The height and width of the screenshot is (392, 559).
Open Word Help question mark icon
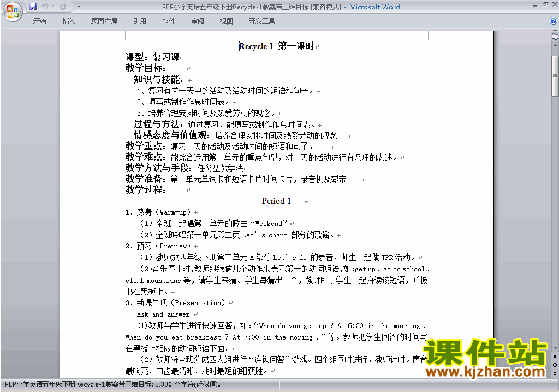[x=554, y=21]
